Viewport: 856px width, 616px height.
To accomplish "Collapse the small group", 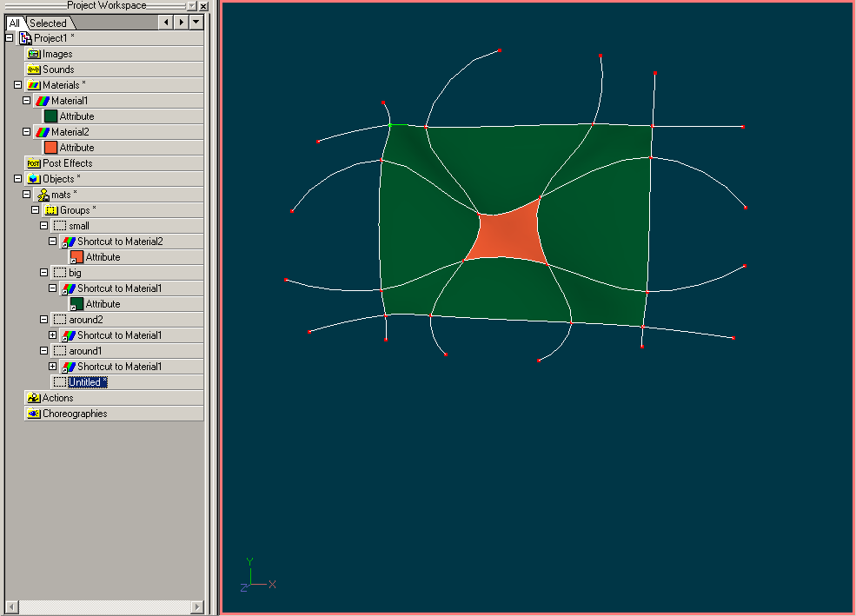I will 44,226.
